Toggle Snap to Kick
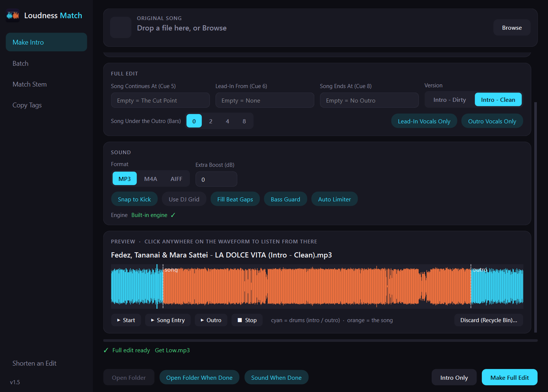Viewport: 548px width, 392px height. 134,199
